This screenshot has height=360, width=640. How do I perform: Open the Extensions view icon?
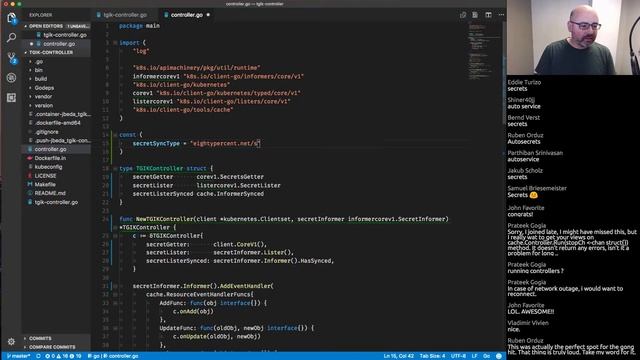[11, 98]
